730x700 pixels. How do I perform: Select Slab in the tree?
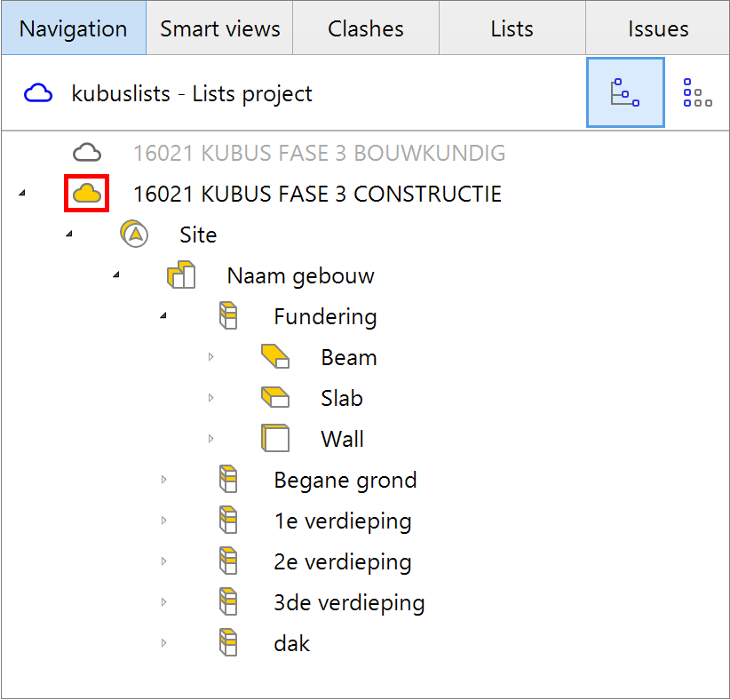point(342,399)
